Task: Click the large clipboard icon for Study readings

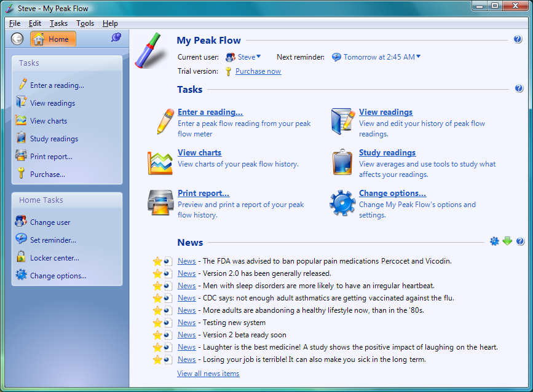Action: [342, 162]
